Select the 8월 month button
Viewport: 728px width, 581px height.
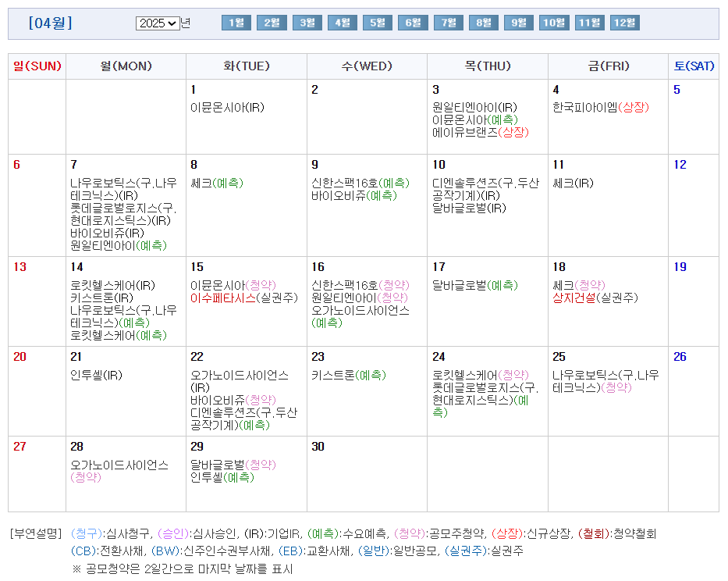pos(483,23)
